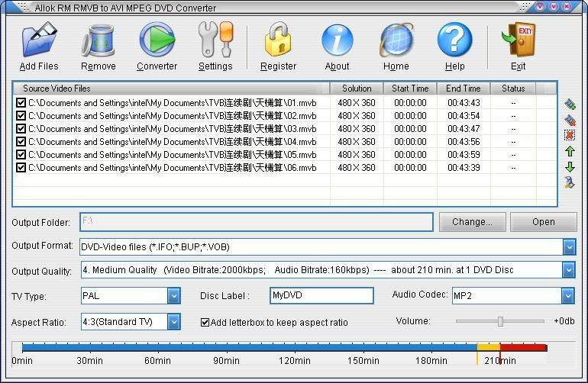This screenshot has height=383, width=588.
Task: Open the TV Type PAL dropdown
Action: pos(174,295)
